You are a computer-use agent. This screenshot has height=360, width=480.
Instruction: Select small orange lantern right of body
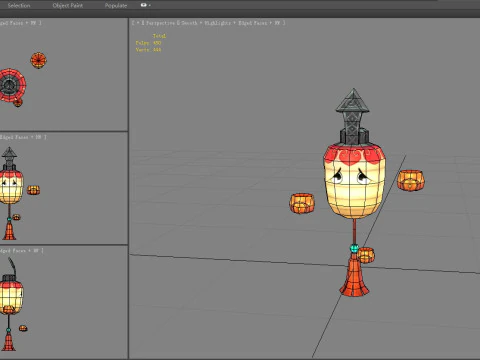411,180
